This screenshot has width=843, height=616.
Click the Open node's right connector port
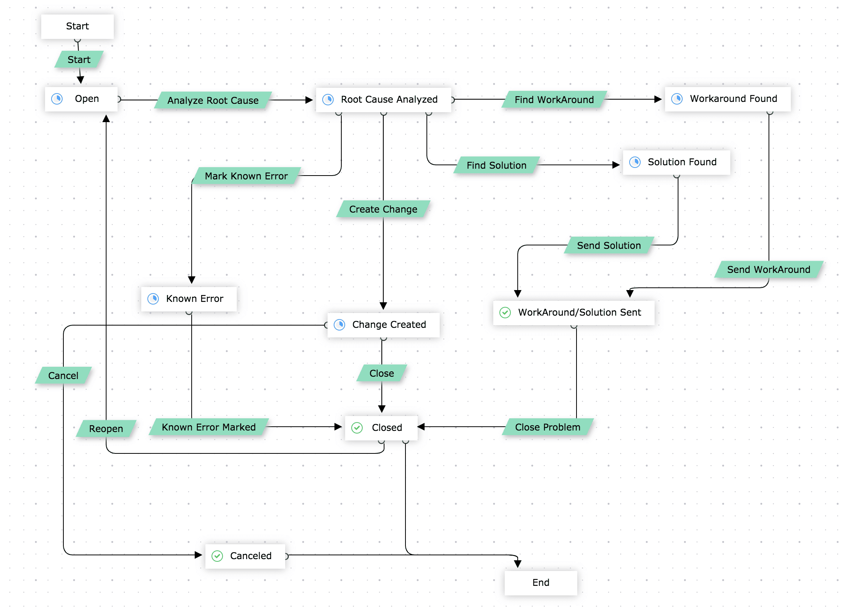118,99
